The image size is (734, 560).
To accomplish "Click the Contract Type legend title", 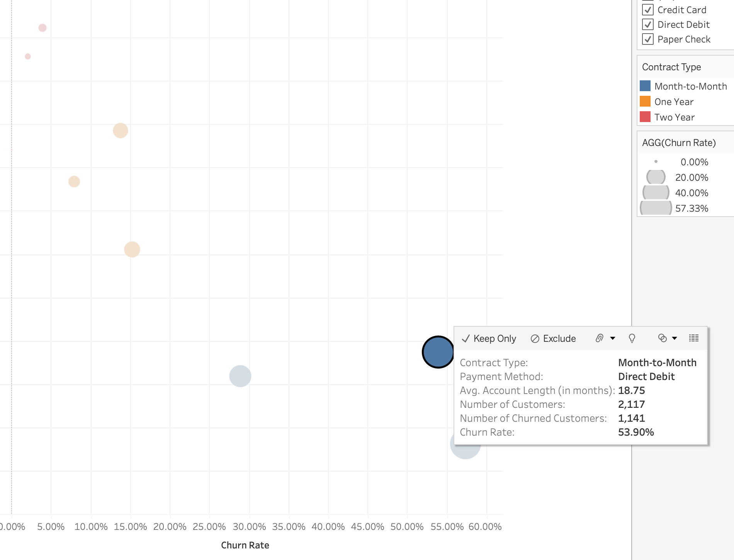I will click(671, 67).
